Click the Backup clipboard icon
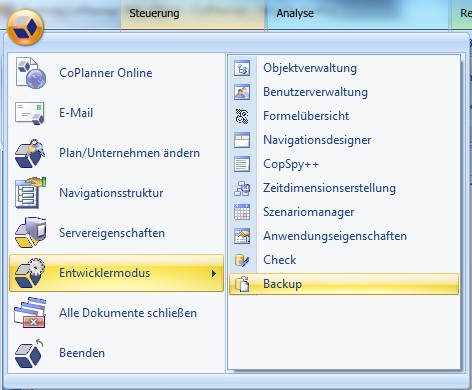This screenshot has width=472, height=390. 242,284
